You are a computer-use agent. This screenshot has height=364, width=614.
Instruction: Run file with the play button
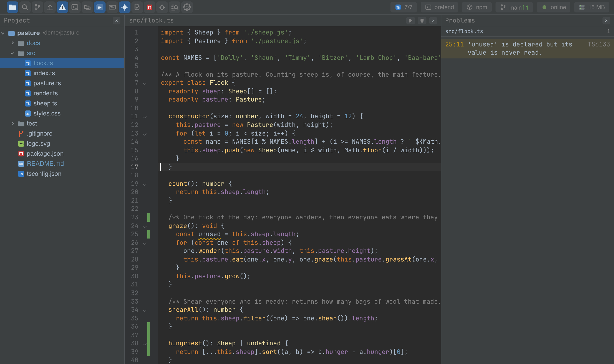[410, 21]
